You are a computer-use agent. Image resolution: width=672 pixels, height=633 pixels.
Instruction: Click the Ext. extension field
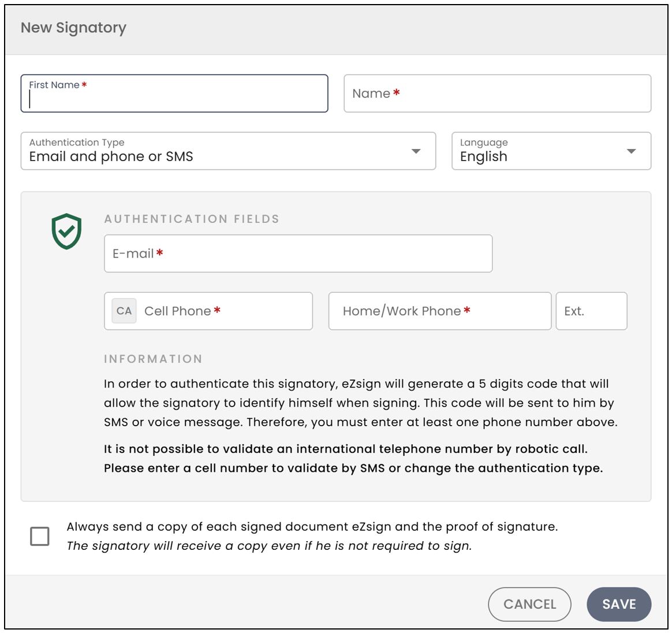click(591, 311)
